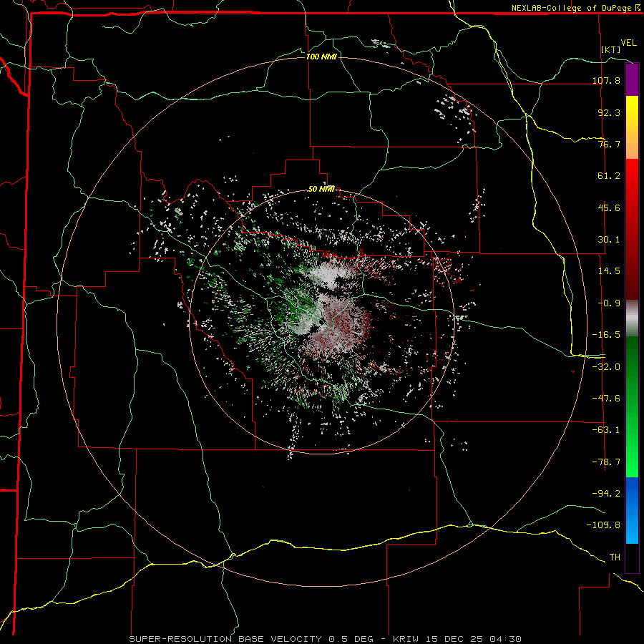Select the 14.5 velocity scale value
644x644 pixels.
[x=609, y=271]
